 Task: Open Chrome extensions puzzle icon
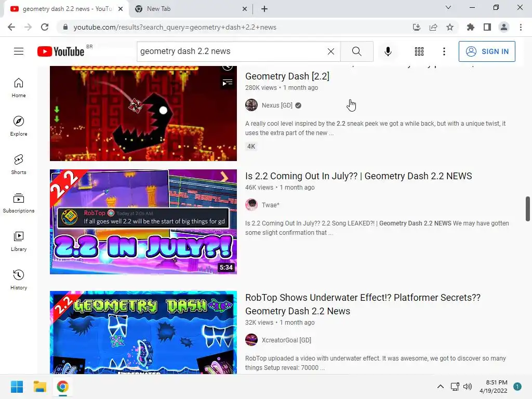pos(471,27)
